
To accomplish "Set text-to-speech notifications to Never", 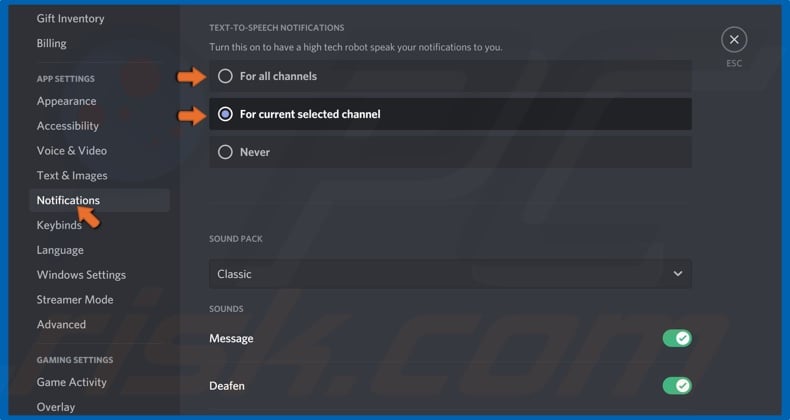I will (x=225, y=152).
